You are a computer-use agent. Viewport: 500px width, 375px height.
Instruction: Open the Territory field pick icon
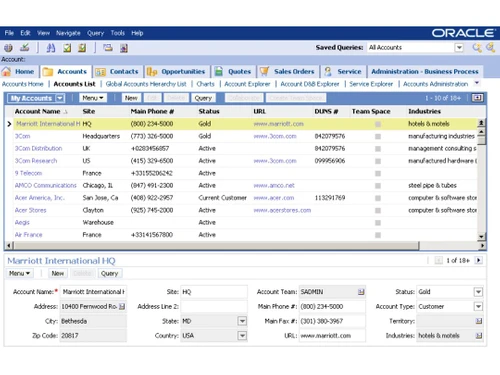479,321
